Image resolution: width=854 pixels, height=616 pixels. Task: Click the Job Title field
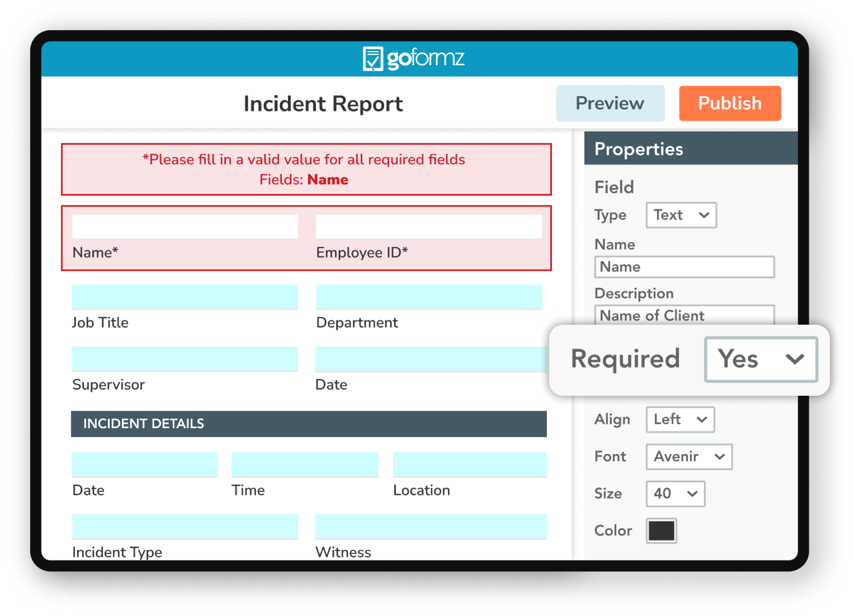click(185, 297)
